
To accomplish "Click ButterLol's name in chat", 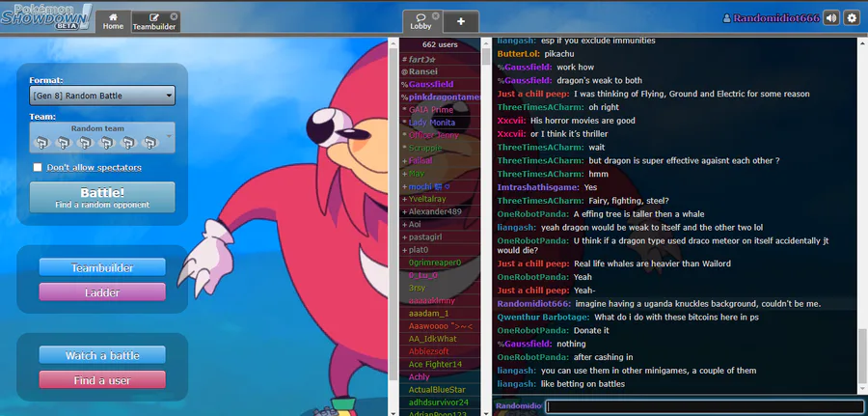I will point(518,54).
